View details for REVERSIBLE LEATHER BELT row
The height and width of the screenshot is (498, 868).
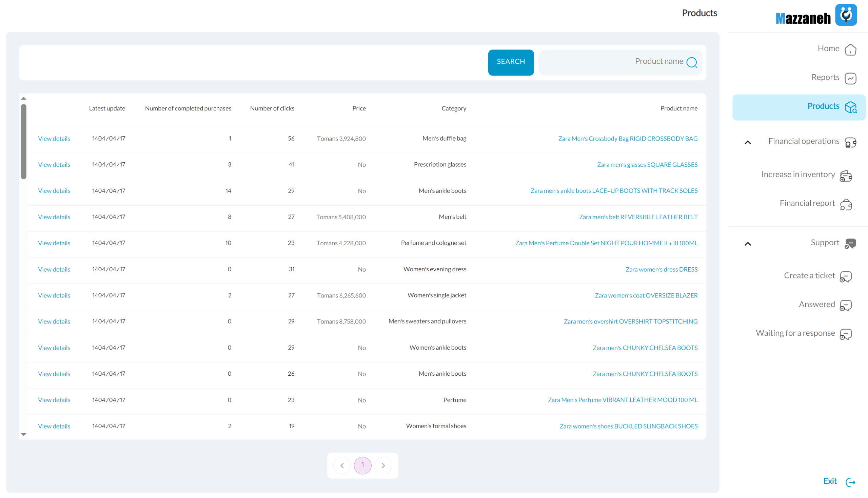54,217
